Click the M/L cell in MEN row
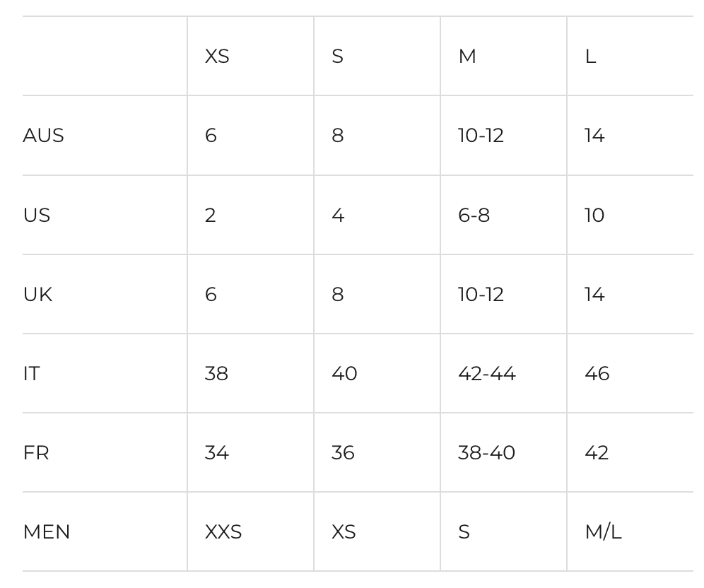Viewport: 704px width, 588px height. (x=603, y=531)
